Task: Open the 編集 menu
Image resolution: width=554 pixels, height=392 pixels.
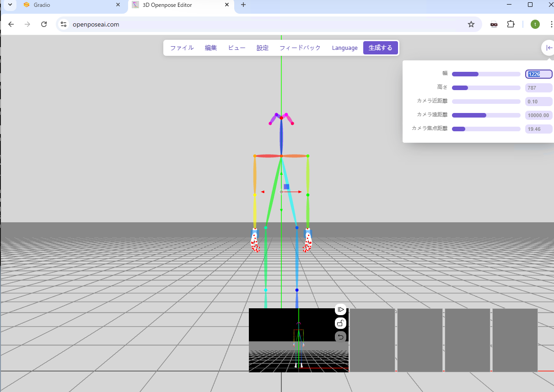Action: (211, 48)
